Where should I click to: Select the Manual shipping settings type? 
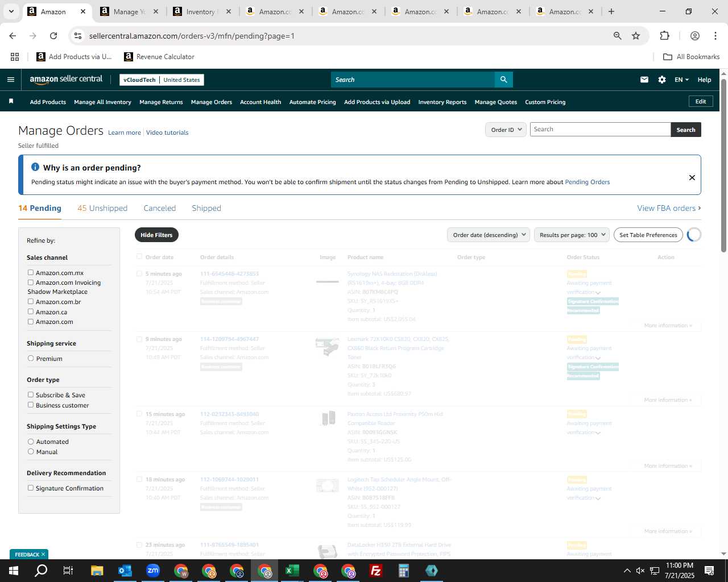tap(31, 451)
